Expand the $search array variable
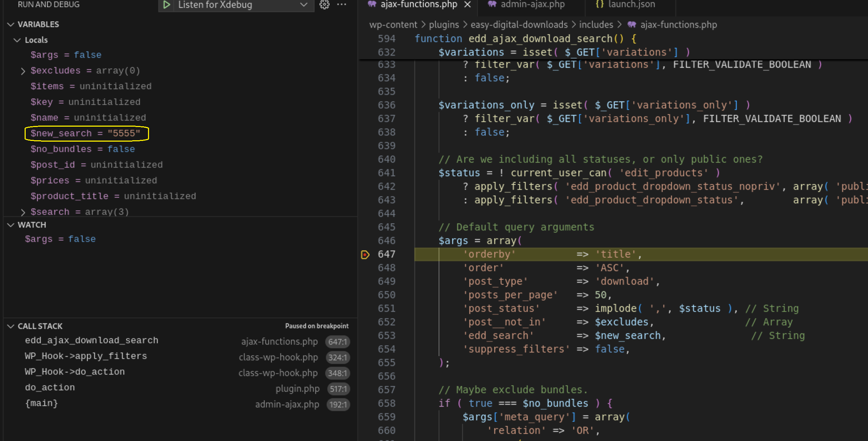The height and width of the screenshot is (441, 868). 23,212
